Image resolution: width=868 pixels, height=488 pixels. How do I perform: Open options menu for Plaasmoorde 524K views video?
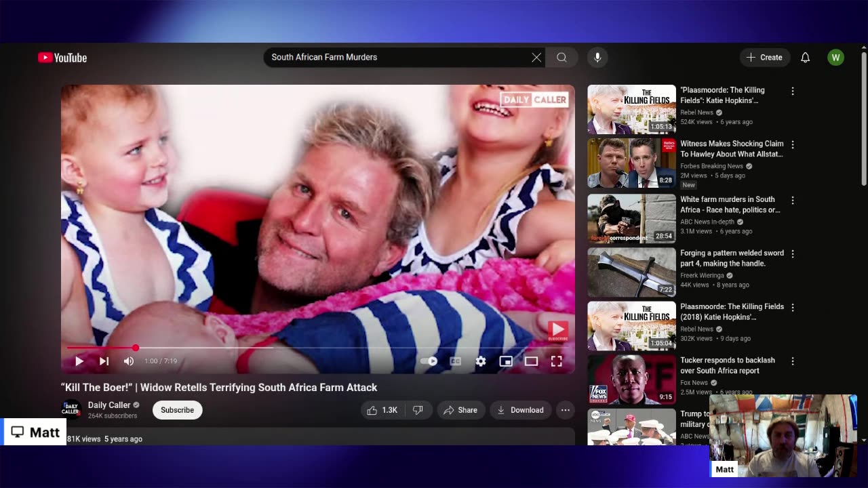[792, 91]
